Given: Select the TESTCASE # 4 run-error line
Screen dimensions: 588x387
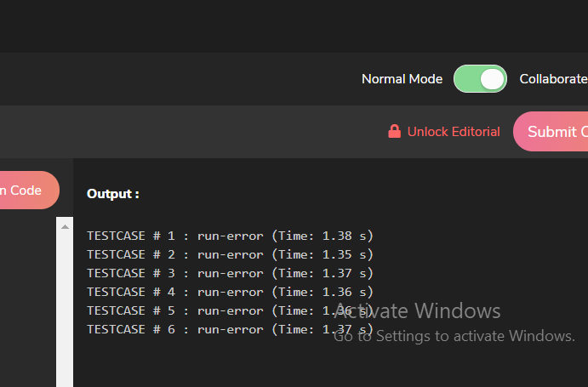Looking at the screenshot, I should (x=230, y=292).
